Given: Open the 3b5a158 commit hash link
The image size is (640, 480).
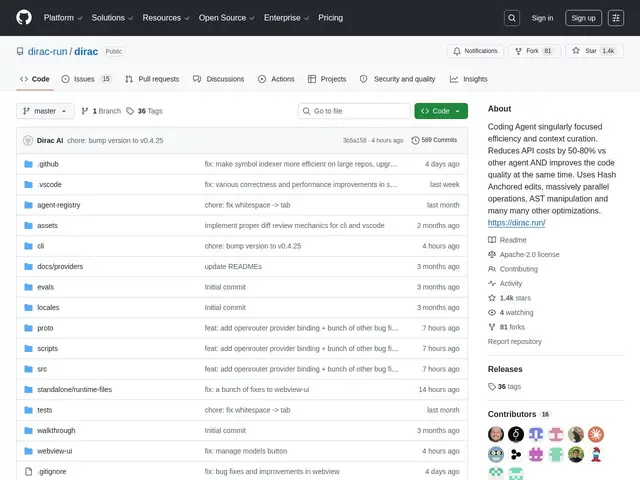Looking at the screenshot, I should pyautogui.click(x=354, y=140).
